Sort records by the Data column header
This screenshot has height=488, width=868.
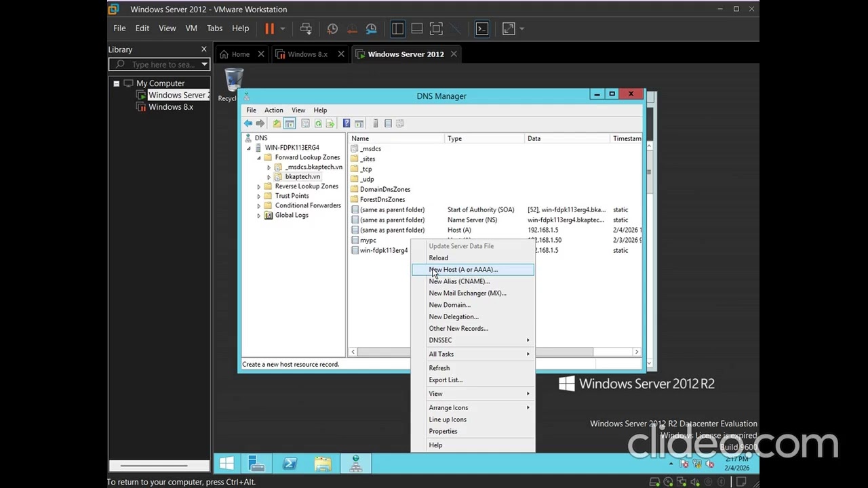[x=568, y=138]
